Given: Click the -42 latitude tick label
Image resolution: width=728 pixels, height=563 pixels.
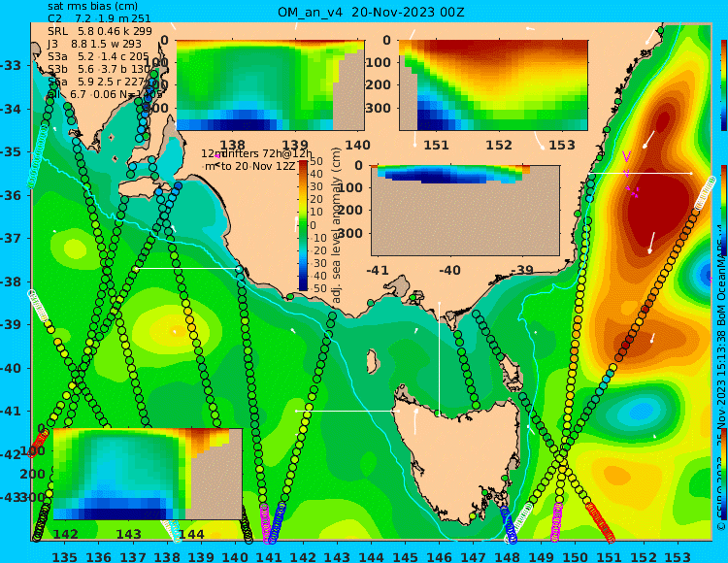Looking at the screenshot, I should (x=11, y=454).
